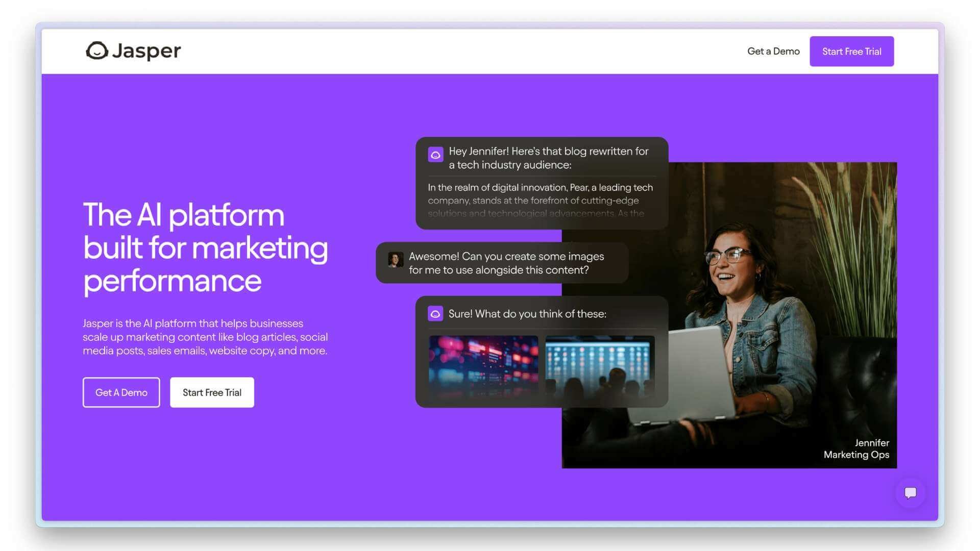Click outlined 'Get A Demo' hero button

[x=121, y=392]
